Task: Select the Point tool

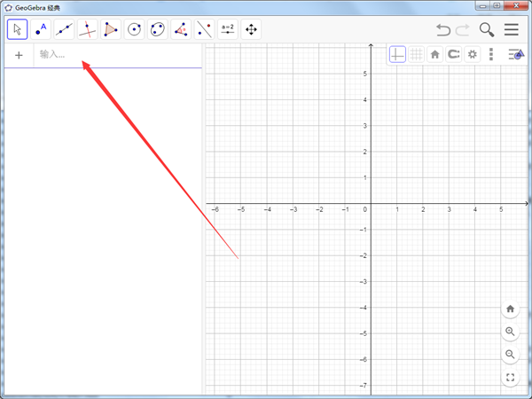Action: click(41, 29)
